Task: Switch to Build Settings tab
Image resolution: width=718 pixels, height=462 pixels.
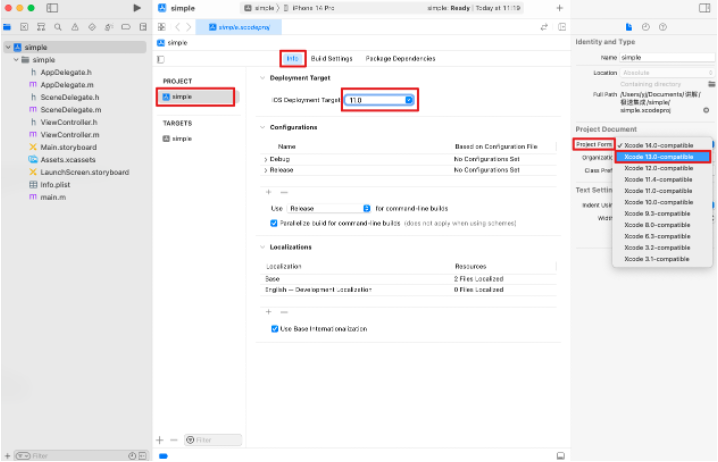Action: pyautogui.click(x=332, y=58)
